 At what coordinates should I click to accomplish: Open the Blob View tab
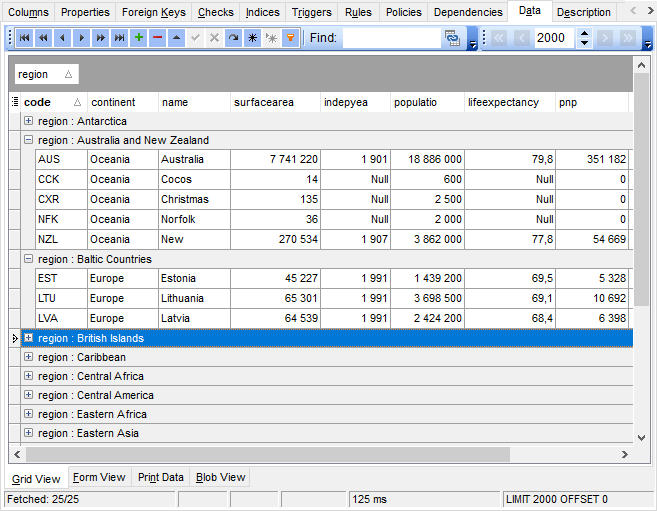point(220,478)
